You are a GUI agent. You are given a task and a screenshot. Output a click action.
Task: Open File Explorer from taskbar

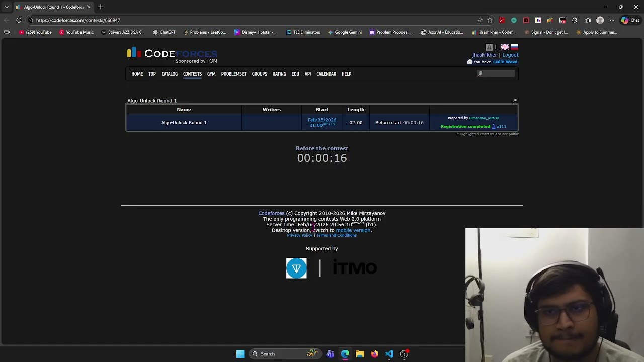pos(360,354)
